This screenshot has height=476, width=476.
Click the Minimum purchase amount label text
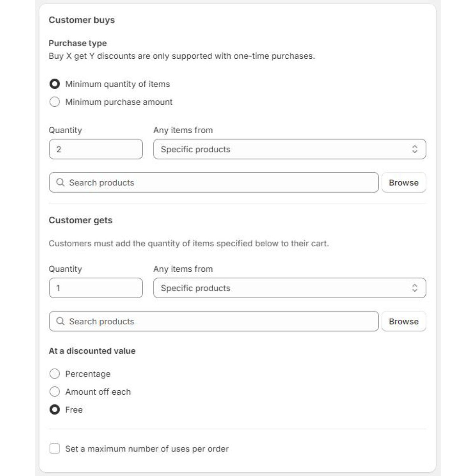[119, 102]
